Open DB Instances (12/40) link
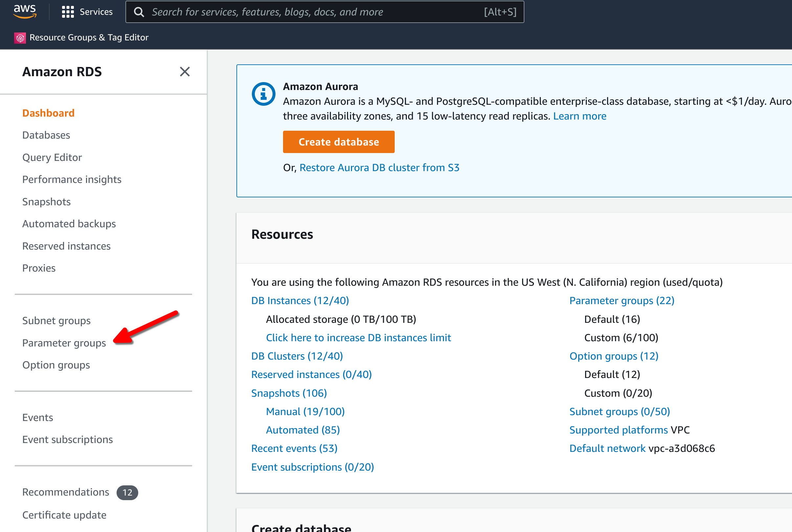The width and height of the screenshot is (792, 532). click(300, 300)
